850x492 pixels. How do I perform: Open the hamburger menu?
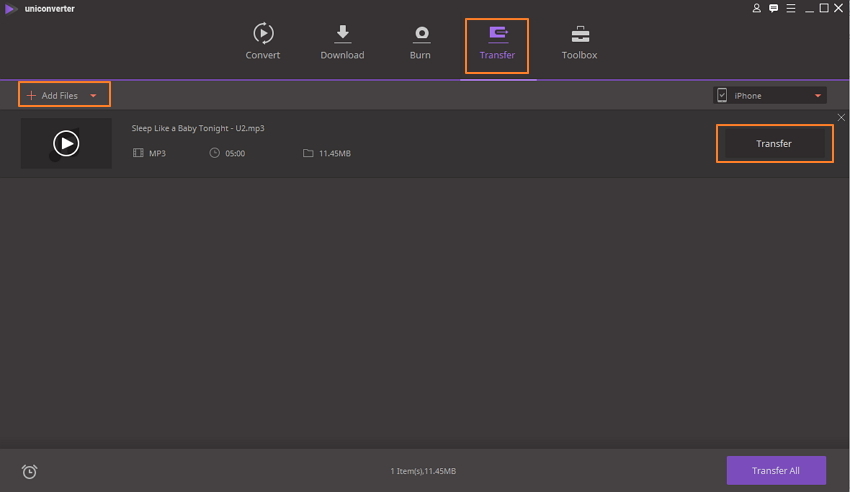790,8
